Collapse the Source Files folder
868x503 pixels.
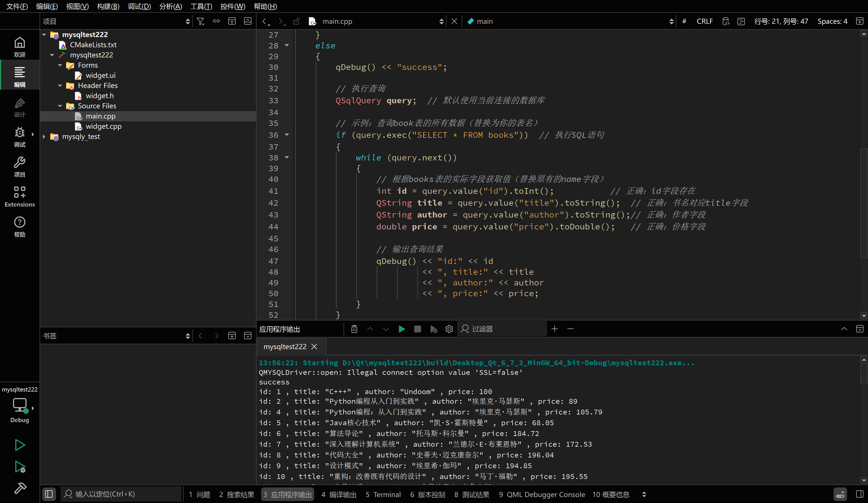coord(60,106)
